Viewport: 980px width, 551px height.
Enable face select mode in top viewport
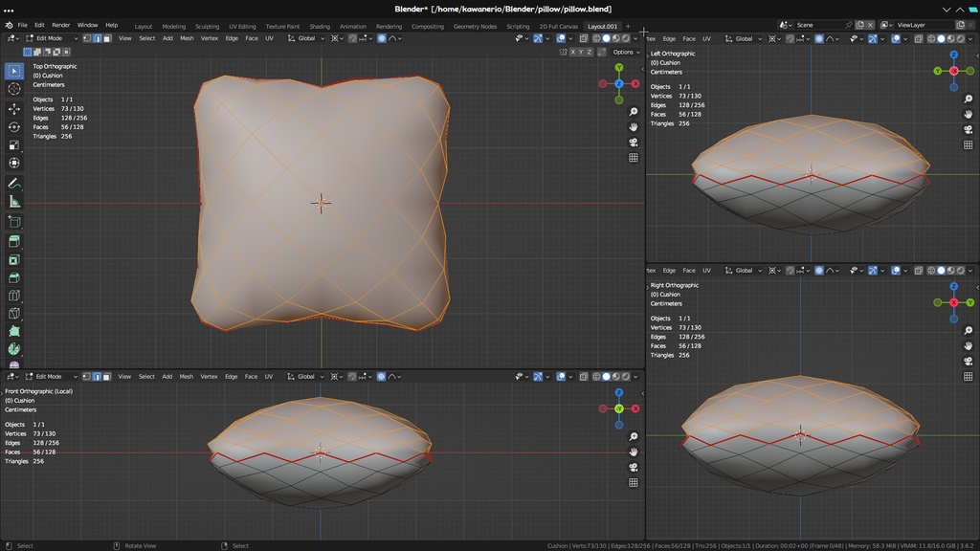pyautogui.click(x=107, y=38)
